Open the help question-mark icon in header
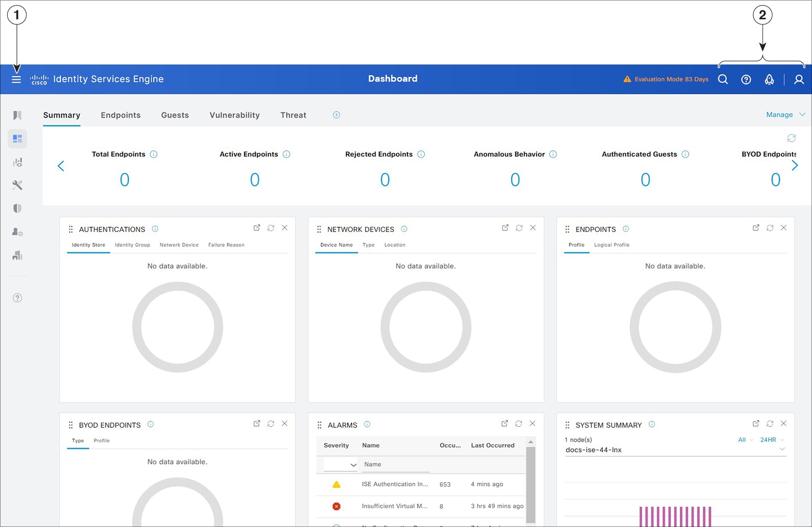This screenshot has width=812, height=527. (x=746, y=79)
